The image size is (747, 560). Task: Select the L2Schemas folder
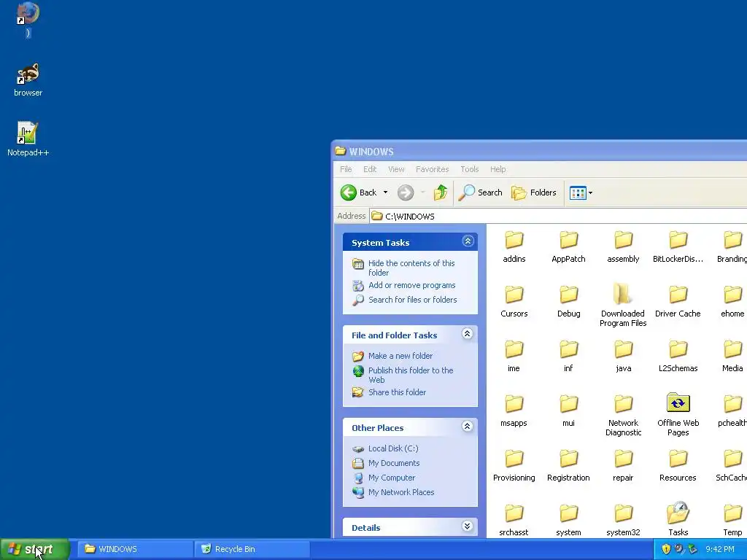[x=678, y=356]
